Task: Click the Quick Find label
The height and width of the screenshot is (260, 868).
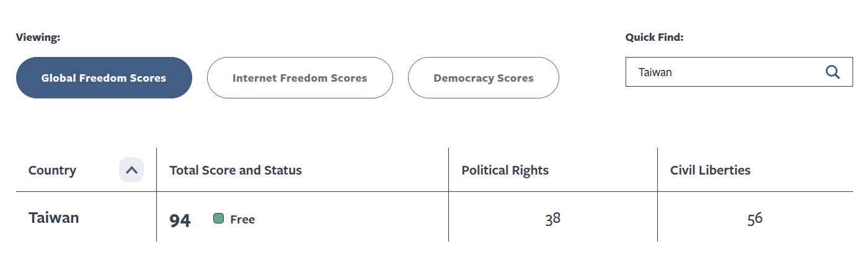Action: [x=654, y=37]
